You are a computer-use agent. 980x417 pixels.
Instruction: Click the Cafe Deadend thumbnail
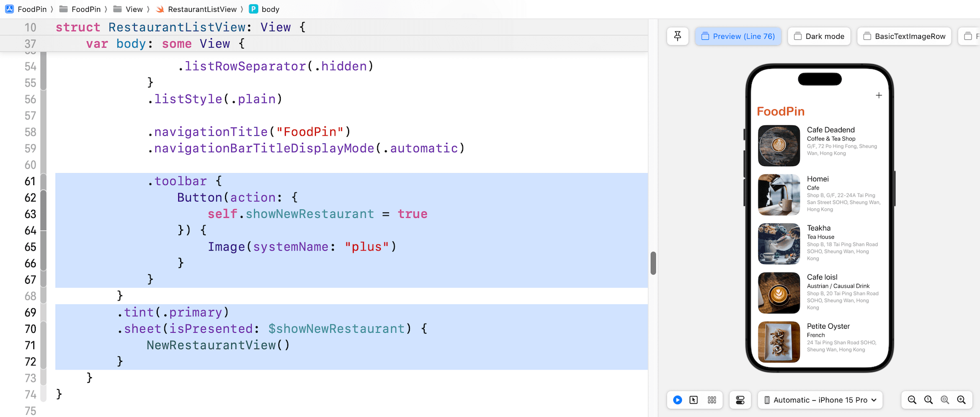click(779, 145)
